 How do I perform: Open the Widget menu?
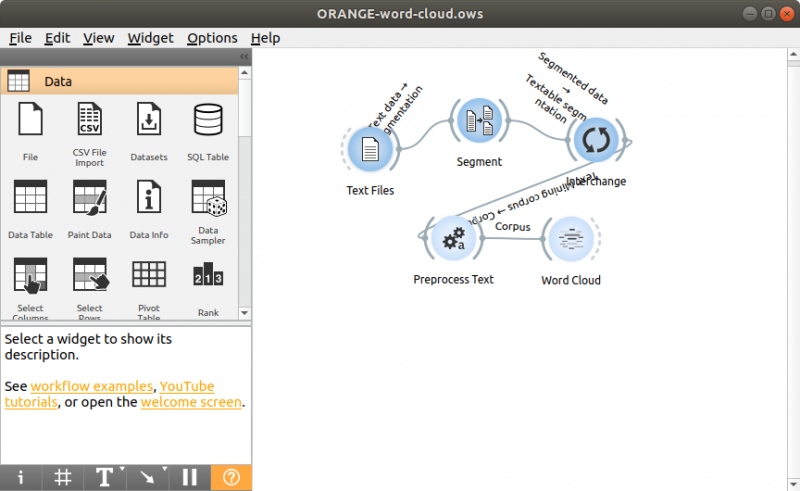point(150,38)
